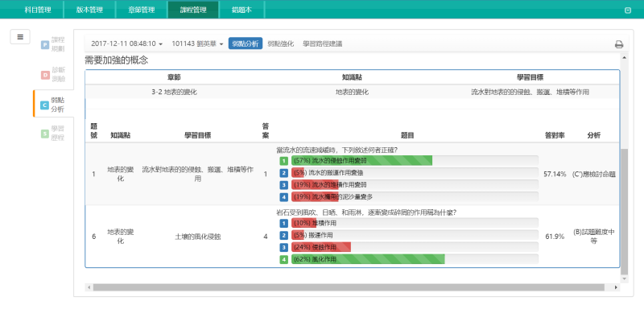644x309 pixels.
Task: Click the 61.9% correct rate value
Action: (555, 237)
